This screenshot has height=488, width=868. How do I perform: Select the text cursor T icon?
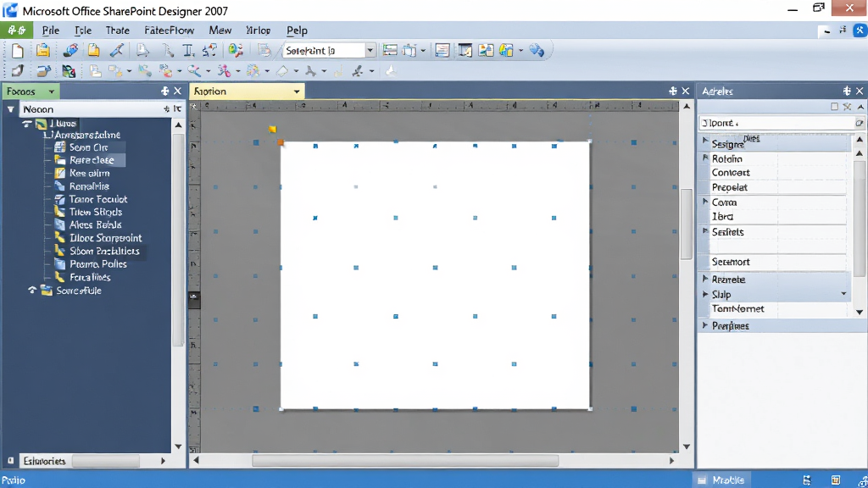[x=188, y=51]
